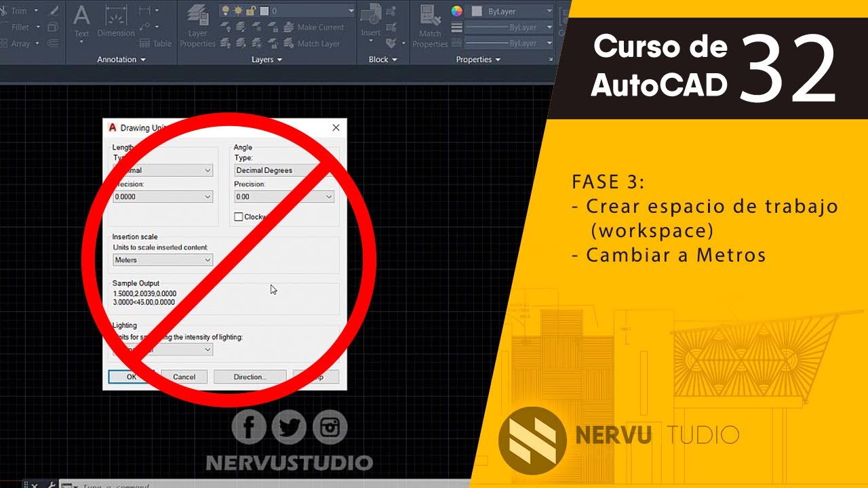
Task: Expand the Fillet options arrow
Action: (x=38, y=27)
